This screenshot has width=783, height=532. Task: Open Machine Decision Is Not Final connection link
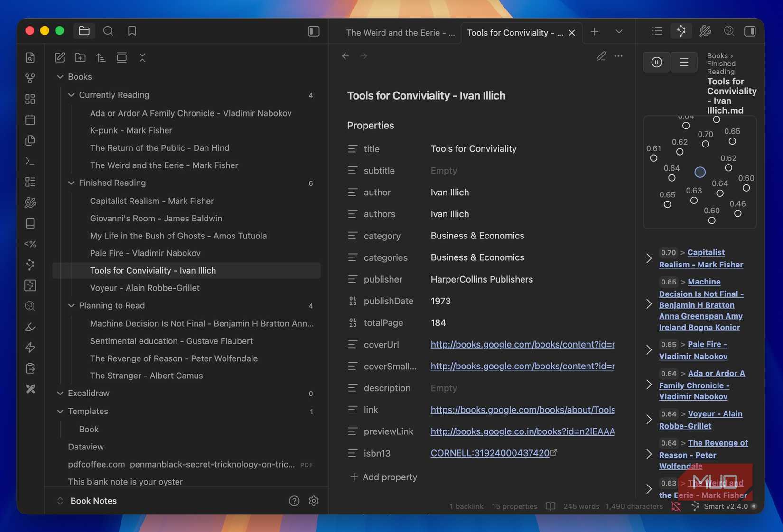tap(701, 304)
